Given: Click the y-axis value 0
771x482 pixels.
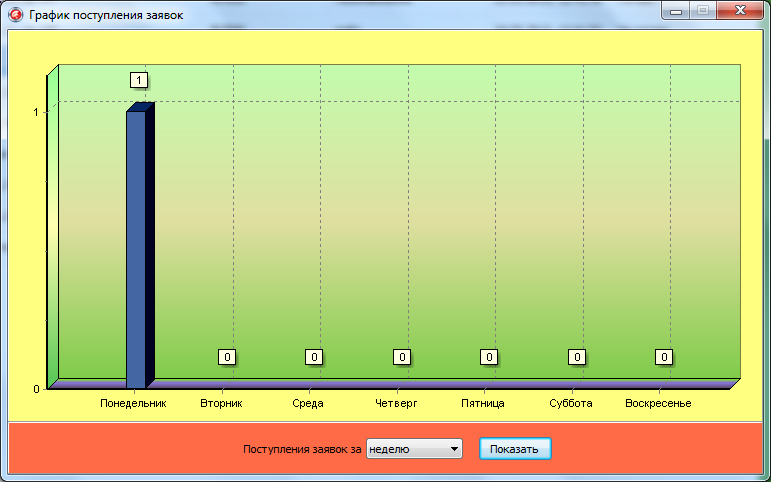Looking at the screenshot, I should pos(36,389).
